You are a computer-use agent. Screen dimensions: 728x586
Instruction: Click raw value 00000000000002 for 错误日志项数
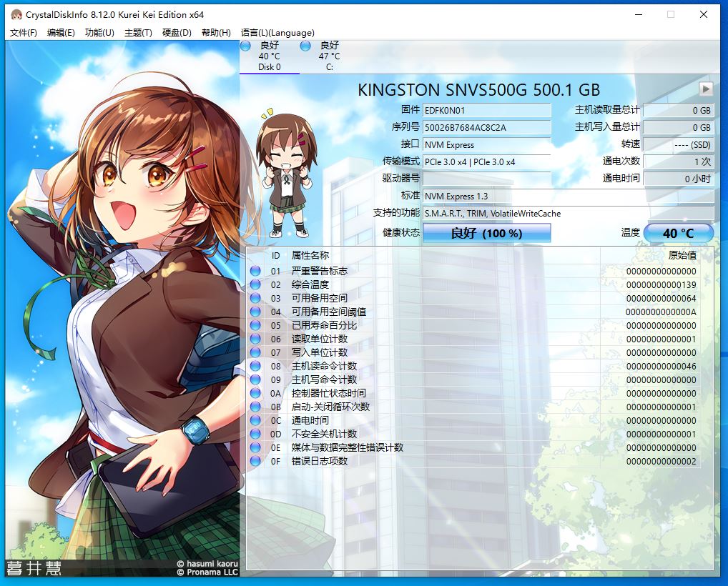coord(661,462)
